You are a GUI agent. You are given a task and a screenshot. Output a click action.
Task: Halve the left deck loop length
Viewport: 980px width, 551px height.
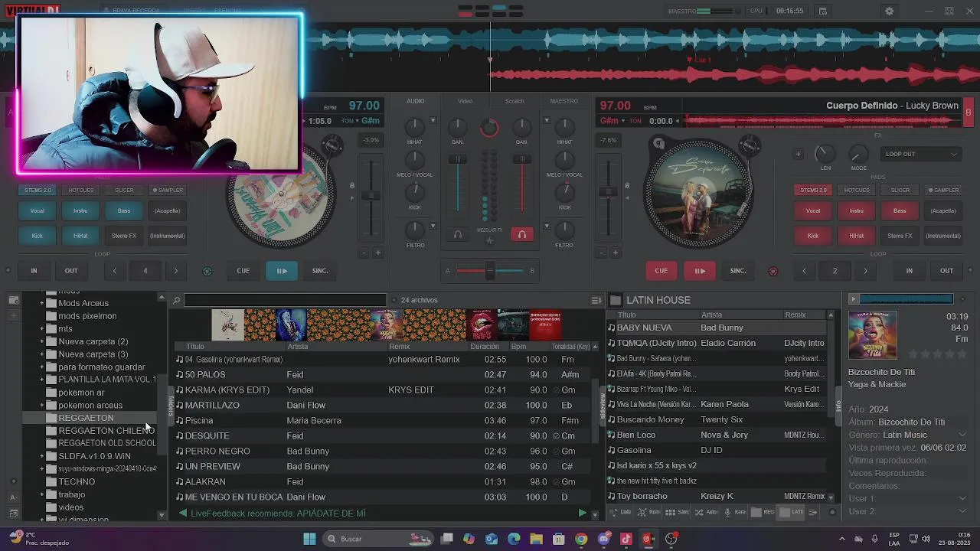click(115, 270)
